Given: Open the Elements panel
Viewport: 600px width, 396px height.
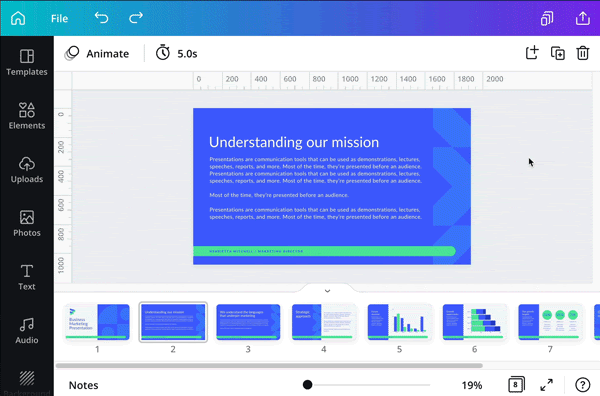Looking at the screenshot, I should click(x=27, y=116).
